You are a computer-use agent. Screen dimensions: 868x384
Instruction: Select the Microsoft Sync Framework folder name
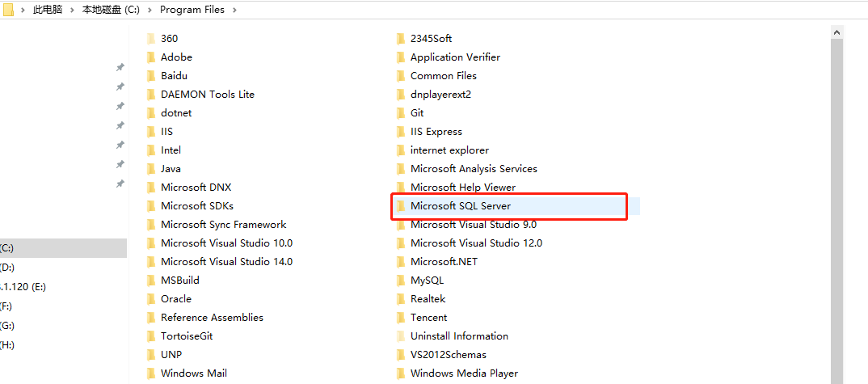[224, 225]
